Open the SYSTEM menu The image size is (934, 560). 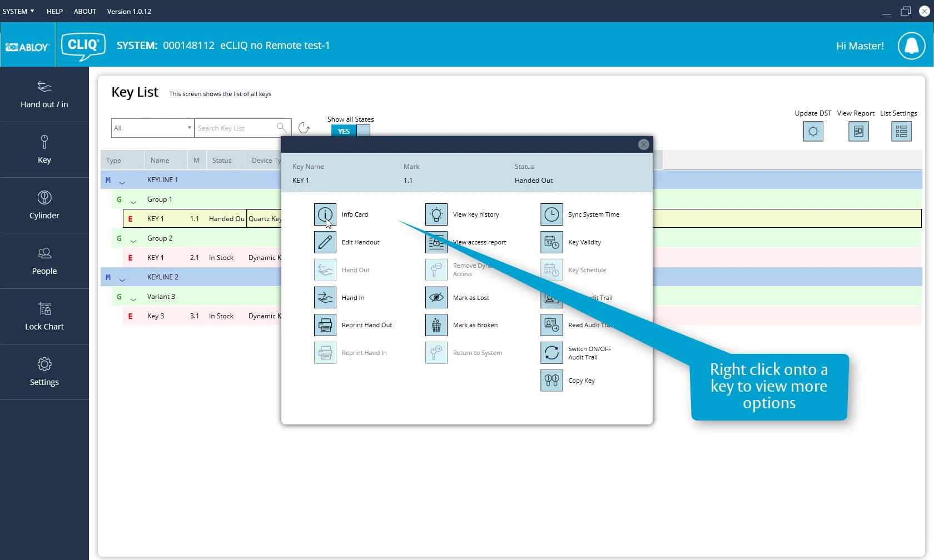click(x=18, y=11)
